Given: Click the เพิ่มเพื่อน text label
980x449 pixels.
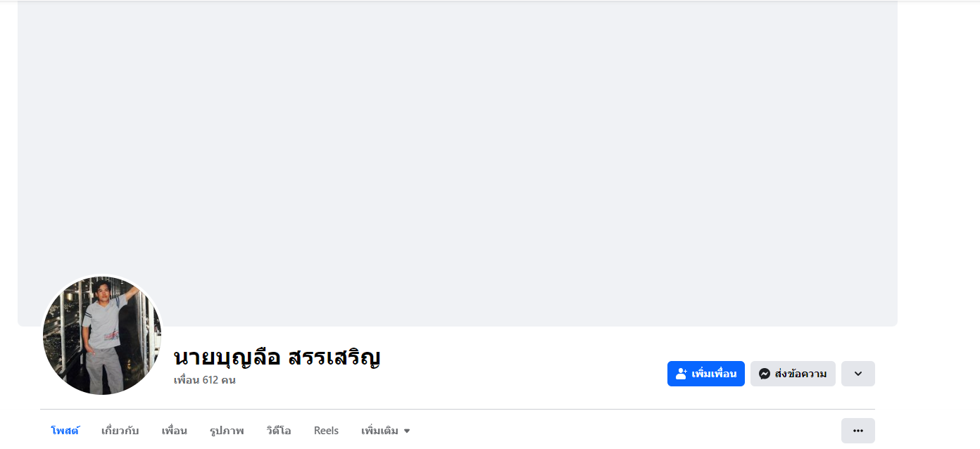Looking at the screenshot, I should click(x=714, y=374).
